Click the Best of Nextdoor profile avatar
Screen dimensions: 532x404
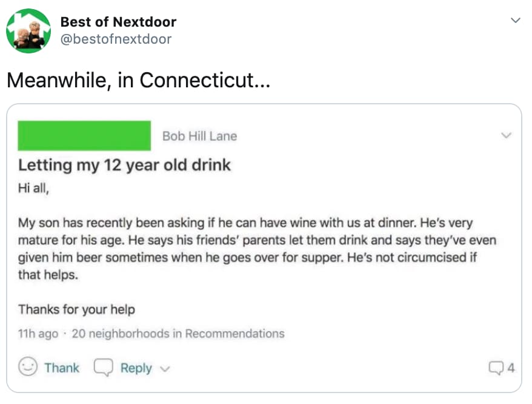coord(29,30)
